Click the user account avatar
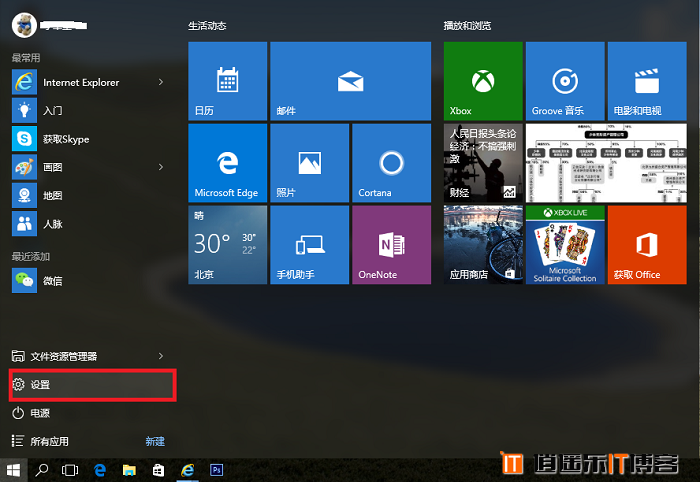 [x=24, y=25]
